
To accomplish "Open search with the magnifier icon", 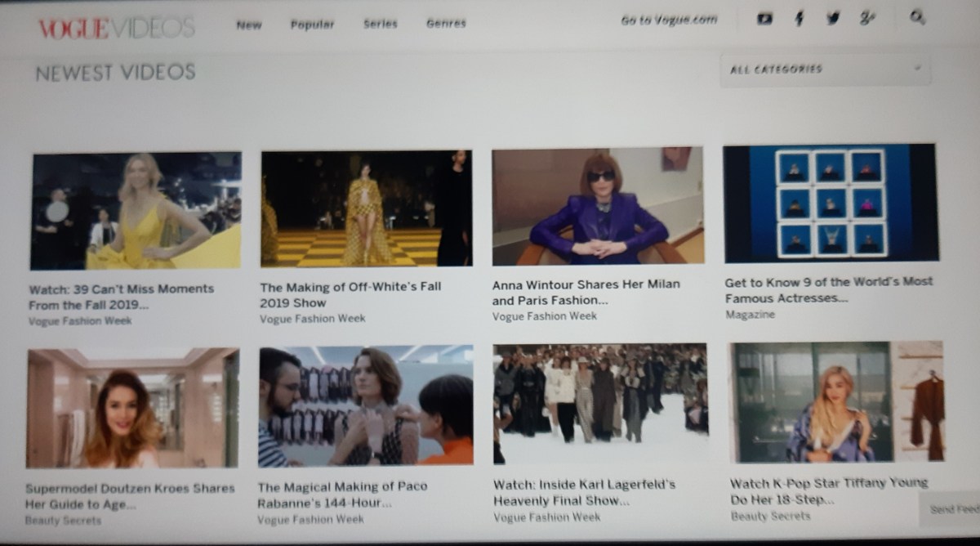I will pyautogui.click(x=917, y=17).
